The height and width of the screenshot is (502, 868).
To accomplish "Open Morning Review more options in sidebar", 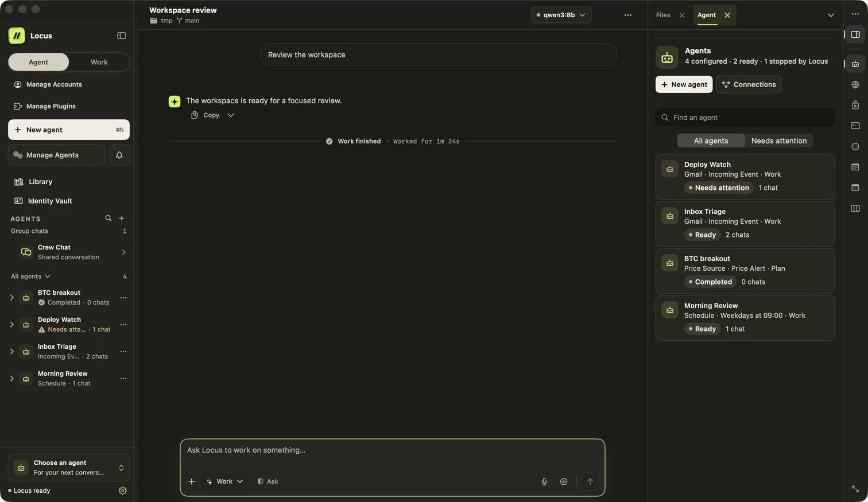I will (x=123, y=379).
